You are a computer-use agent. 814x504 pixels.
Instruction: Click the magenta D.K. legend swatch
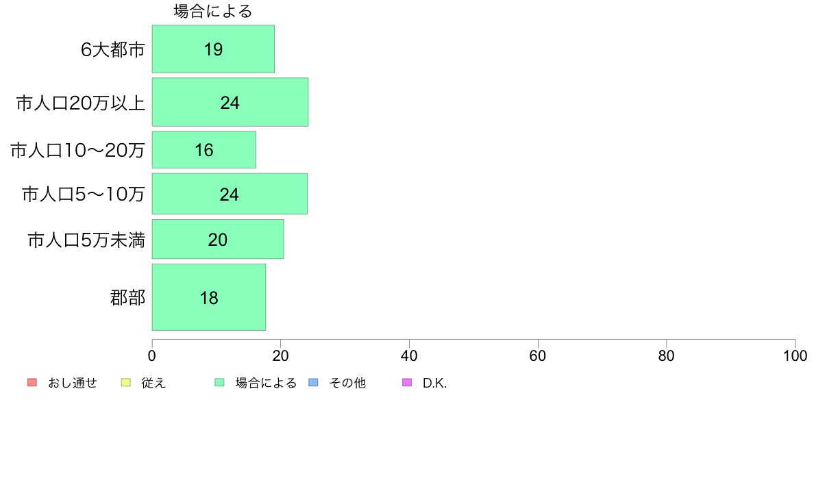(x=407, y=383)
